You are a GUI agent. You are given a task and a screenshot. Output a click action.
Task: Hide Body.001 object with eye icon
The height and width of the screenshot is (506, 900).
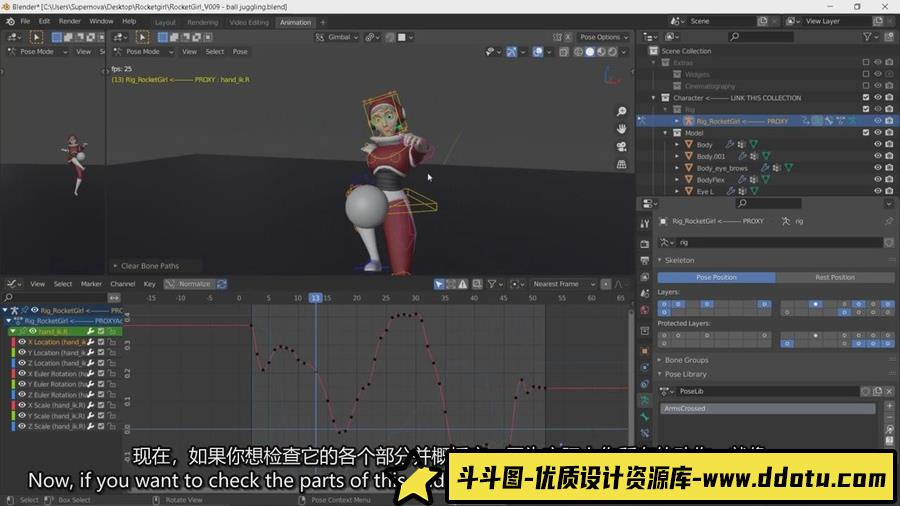click(x=878, y=156)
